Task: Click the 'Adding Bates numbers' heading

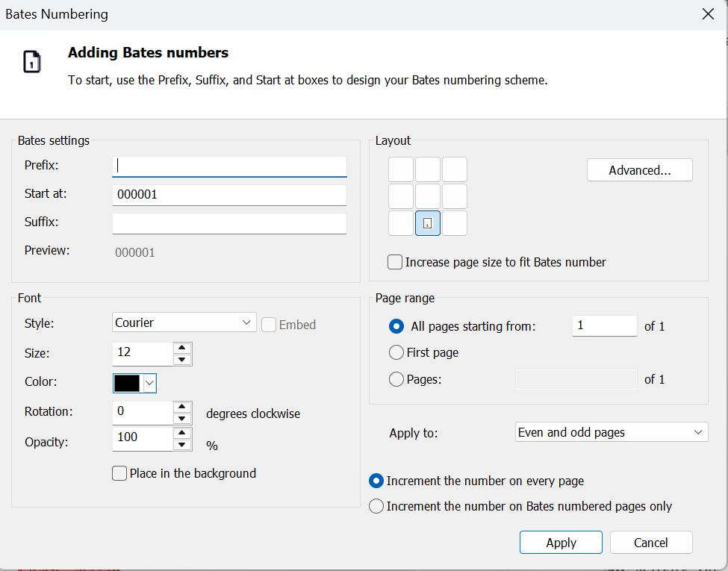Action: point(148,52)
